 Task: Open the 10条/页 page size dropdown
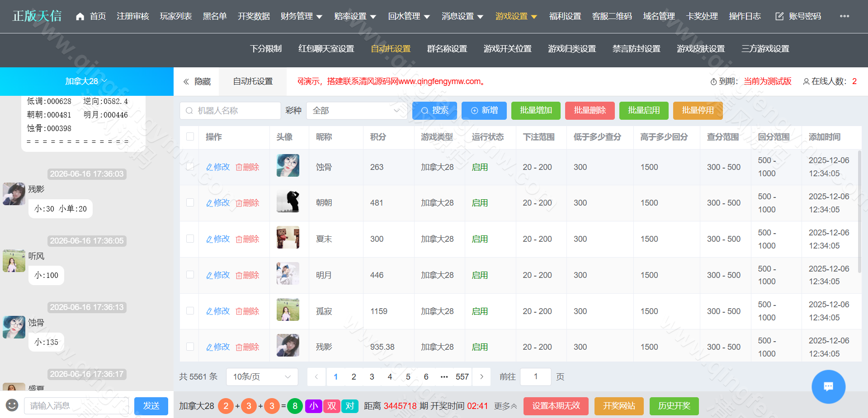point(262,377)
